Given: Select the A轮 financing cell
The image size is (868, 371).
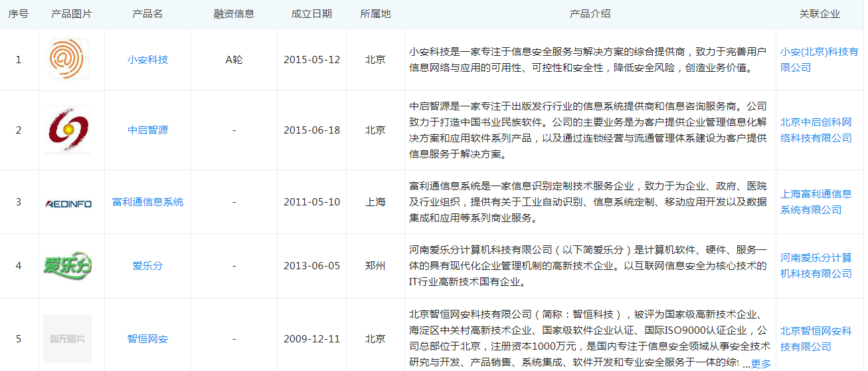Looking at the screenshot, I should (234, 59).
